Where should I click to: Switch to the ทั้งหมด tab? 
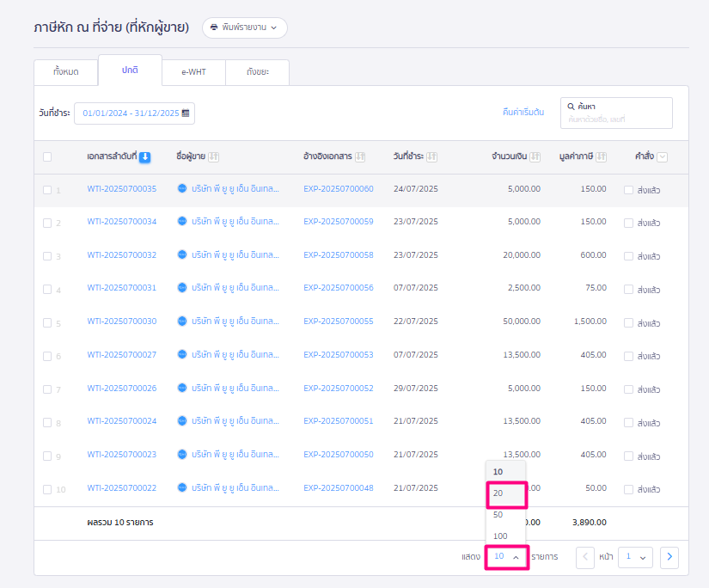click(x=66, y=72)
